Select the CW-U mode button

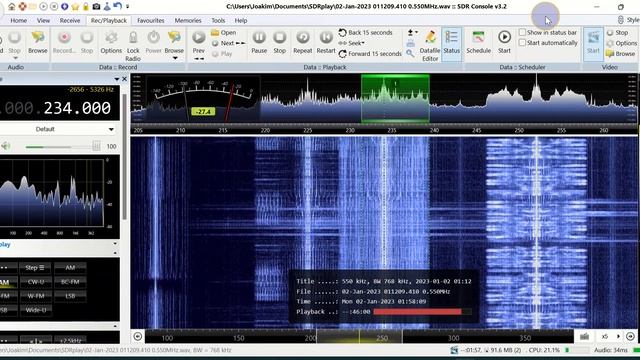coord(36,282)
